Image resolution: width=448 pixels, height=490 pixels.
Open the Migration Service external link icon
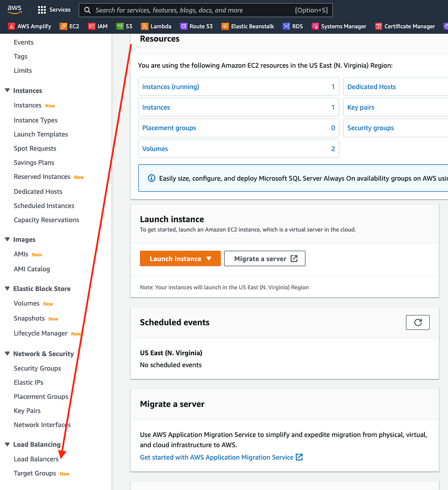(299, 457)
